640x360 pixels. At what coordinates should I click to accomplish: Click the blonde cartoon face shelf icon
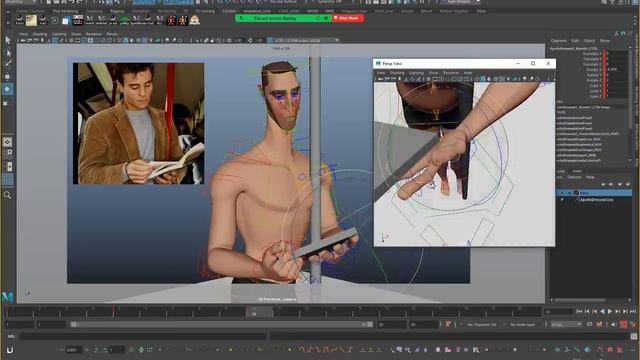pyautogui.click(x=194, y=20)
